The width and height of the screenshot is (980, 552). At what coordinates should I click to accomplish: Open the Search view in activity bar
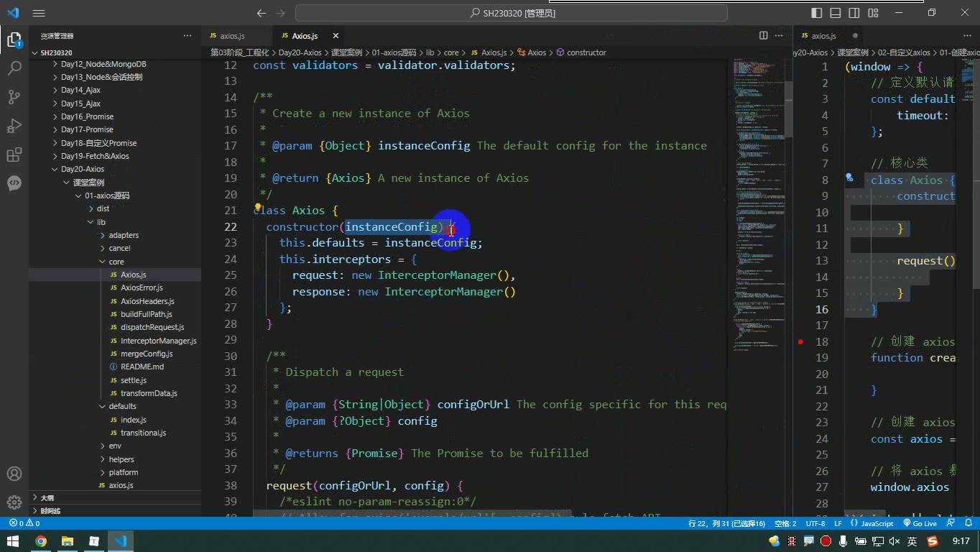click(14, 68)
